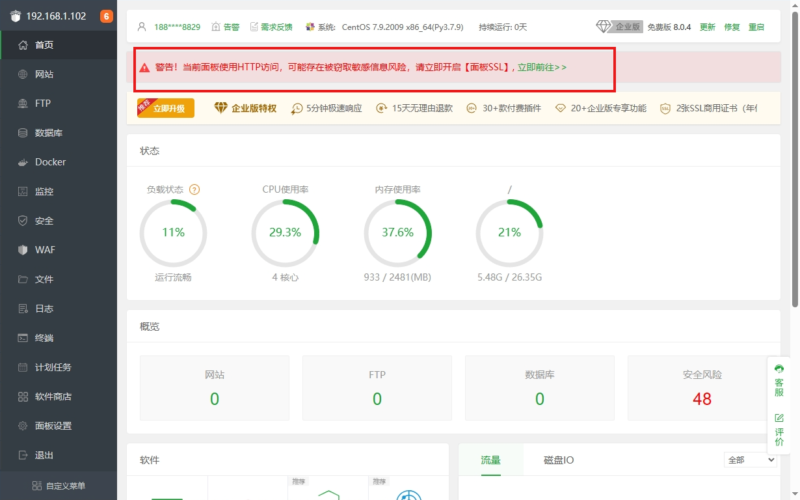The image size is (800, 500).
Task: Click the user account 188****8829
Action: click(x=177, y=27)
